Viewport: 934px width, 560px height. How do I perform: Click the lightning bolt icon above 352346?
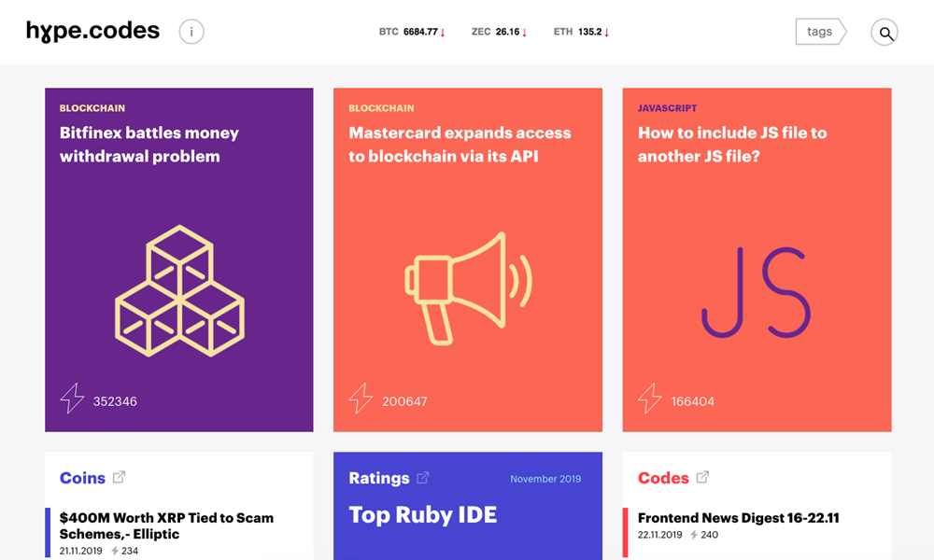[72, 399]
